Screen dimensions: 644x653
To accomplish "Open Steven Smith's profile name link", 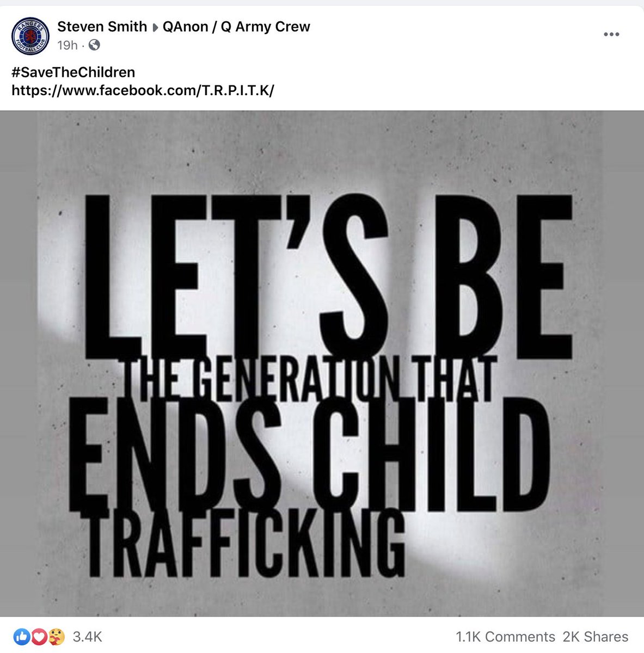I will [102, 27].
